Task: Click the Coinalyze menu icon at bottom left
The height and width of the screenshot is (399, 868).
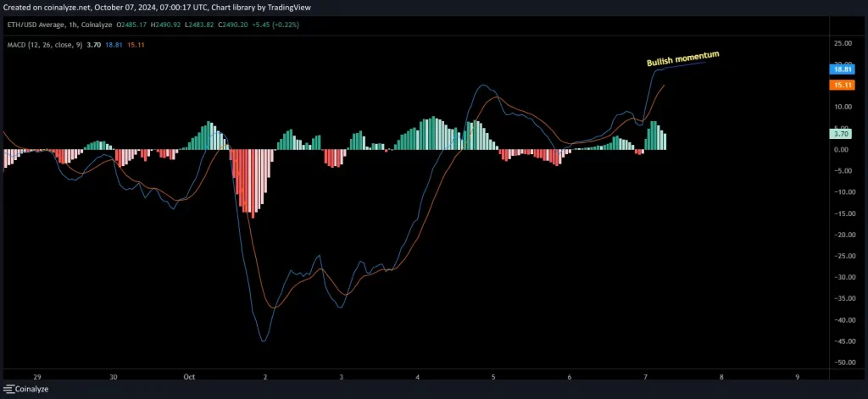Action: tap(8, 391)
